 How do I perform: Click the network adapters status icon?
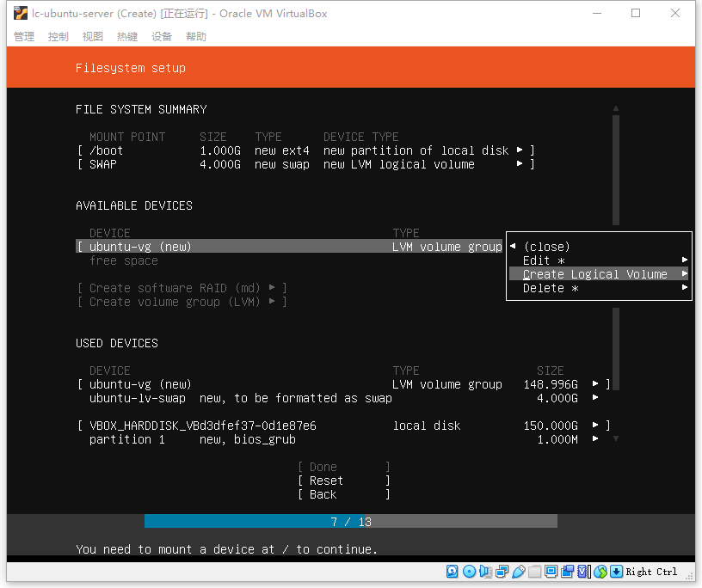(x=502, y=572)
